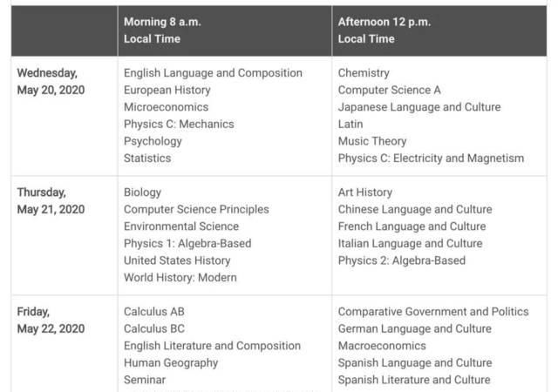Screen dimensions: 558x392
Task: Select Macroeconomics in the Friday afternoon list
Action: 382,346
